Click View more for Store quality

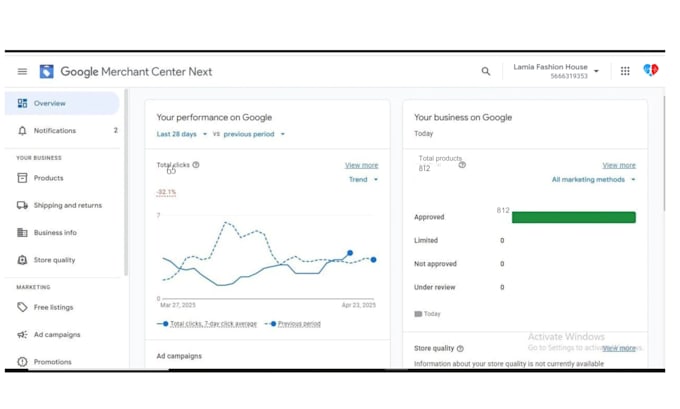pyautogui.click(x=619, y=348)
